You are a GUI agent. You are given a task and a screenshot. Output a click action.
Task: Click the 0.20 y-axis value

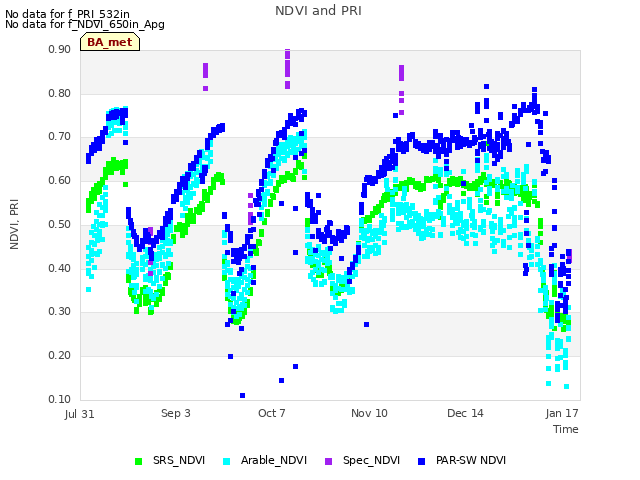pos(60,356)
